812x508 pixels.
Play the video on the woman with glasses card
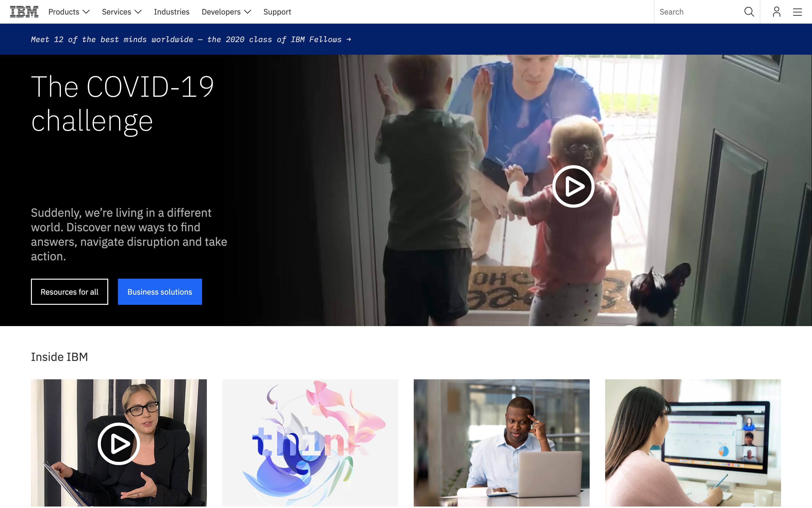118,443
